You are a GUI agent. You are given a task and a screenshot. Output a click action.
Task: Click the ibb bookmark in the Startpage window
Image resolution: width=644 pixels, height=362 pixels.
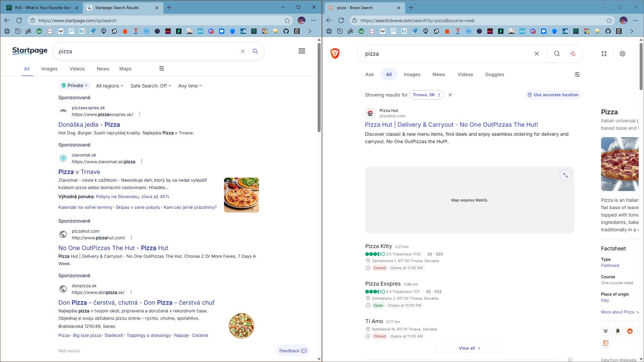point(200,31)
